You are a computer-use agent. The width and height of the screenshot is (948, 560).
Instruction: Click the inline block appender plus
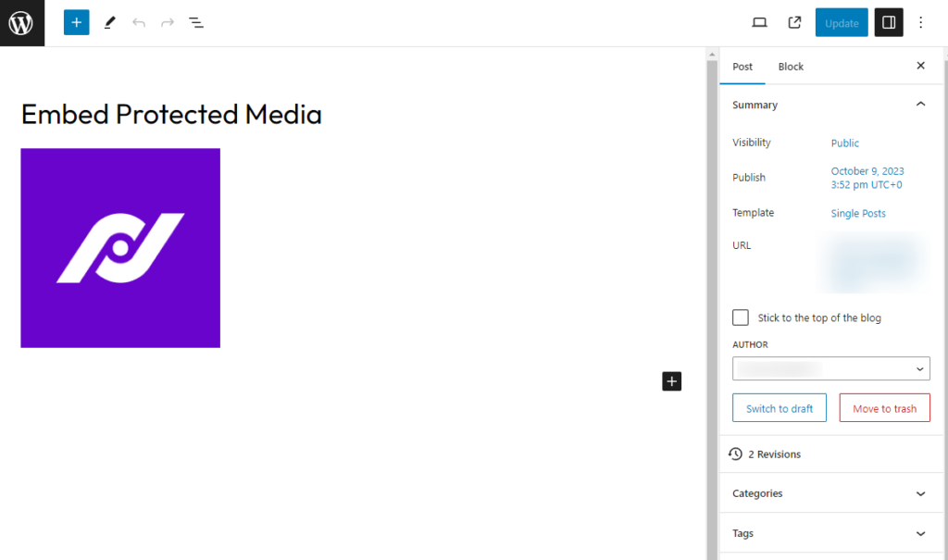coord(671,380)
